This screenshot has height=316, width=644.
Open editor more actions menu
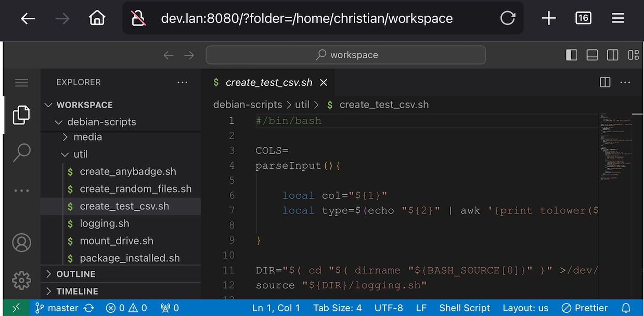(625, 82)
